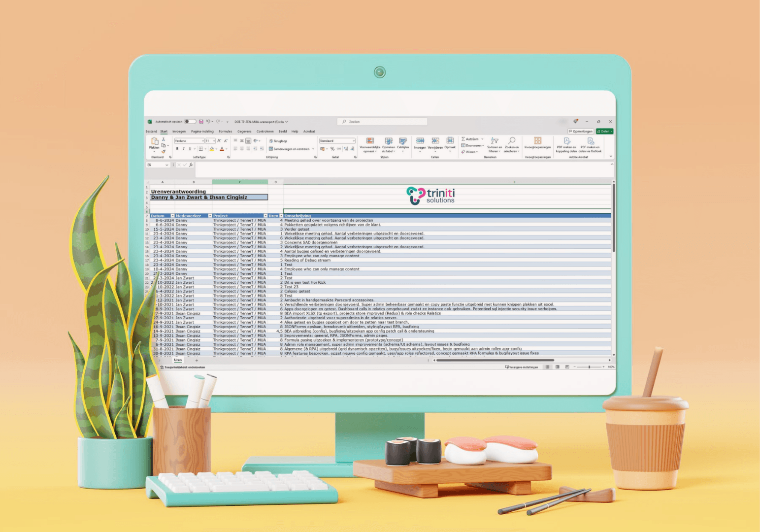760x532 pixels.
Task: Click the yellow fill color button
Action: pyautogui.click(x=212, y=149)
